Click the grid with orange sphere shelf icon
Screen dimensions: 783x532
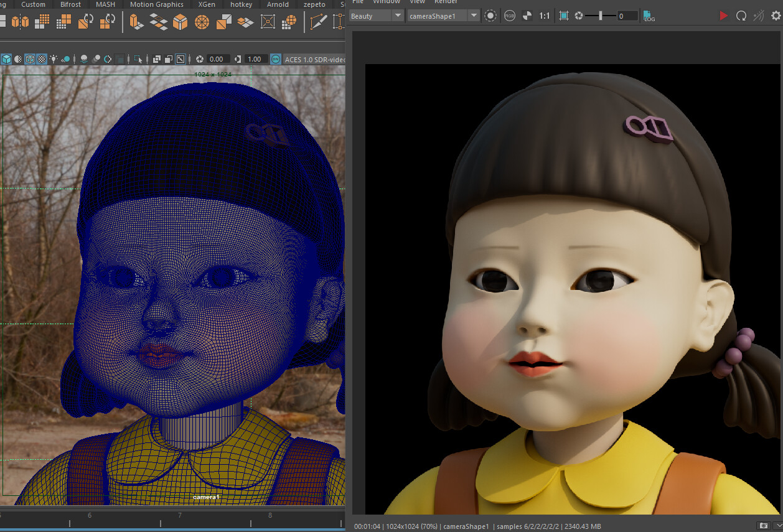click(289, 22)
